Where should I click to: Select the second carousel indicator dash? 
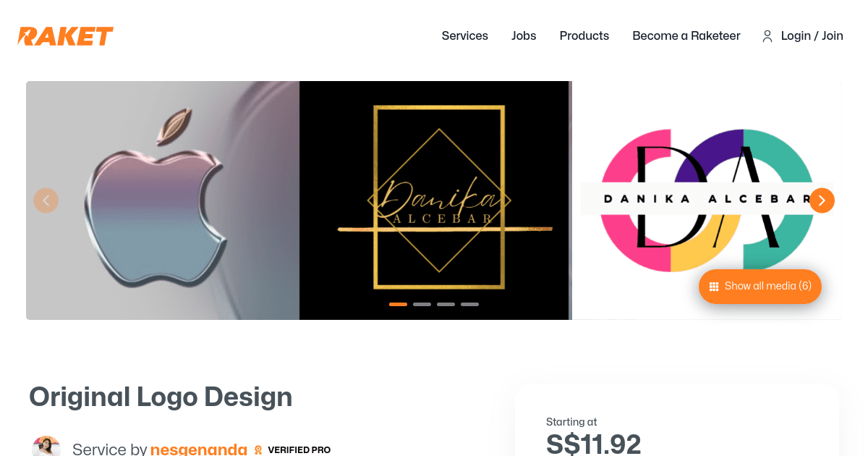pos(422,304)
